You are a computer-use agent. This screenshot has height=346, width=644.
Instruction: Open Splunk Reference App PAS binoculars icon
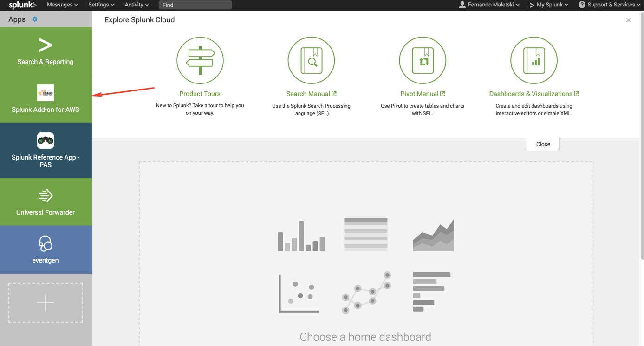[x=46, y=141]
